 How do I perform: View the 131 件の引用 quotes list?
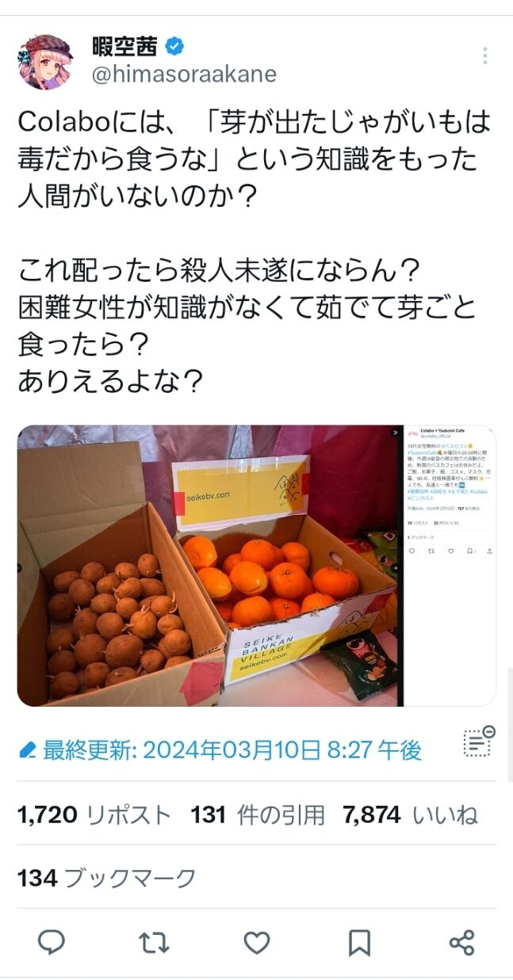(258, 814)
